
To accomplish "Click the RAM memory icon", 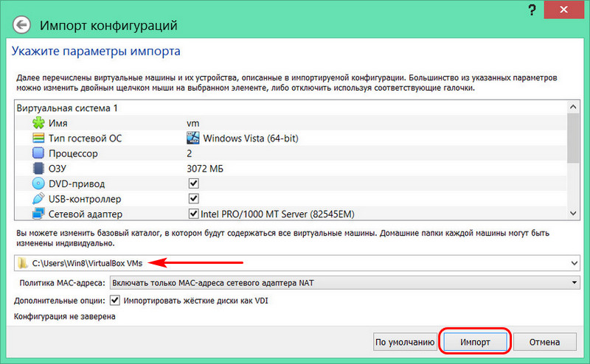I will tap(38, 168).
